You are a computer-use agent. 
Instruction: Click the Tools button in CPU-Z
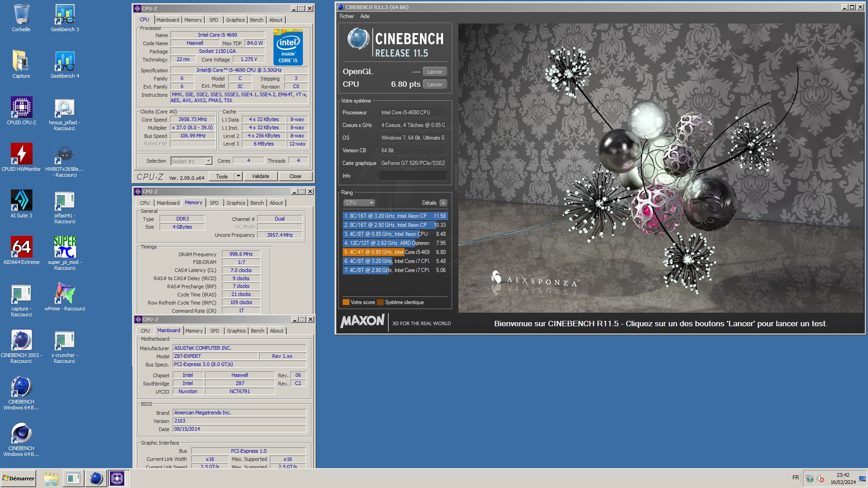(x=222, y=176)
